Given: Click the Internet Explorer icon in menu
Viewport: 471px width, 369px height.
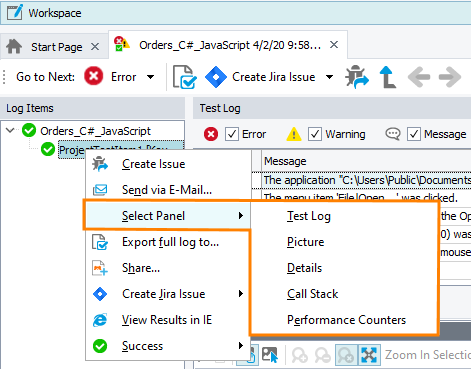Looking at the screenshot, I should (x=100, y=320).
